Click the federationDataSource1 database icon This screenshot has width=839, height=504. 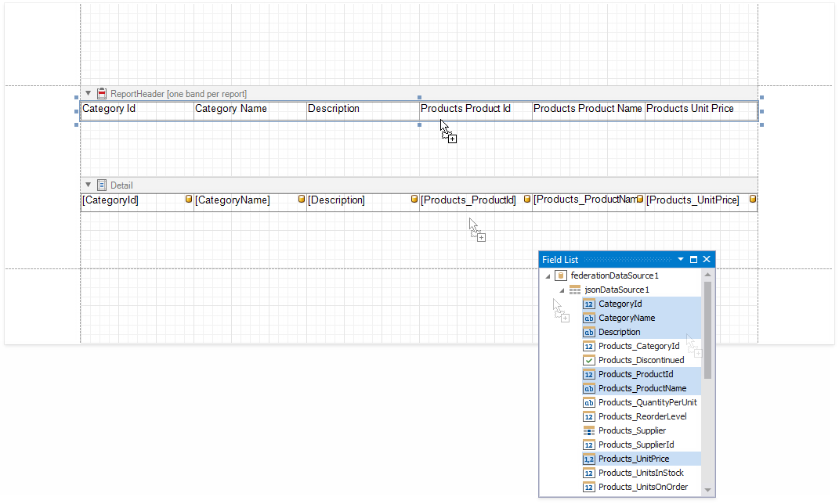pyautogui.click(x=561, y=275)
